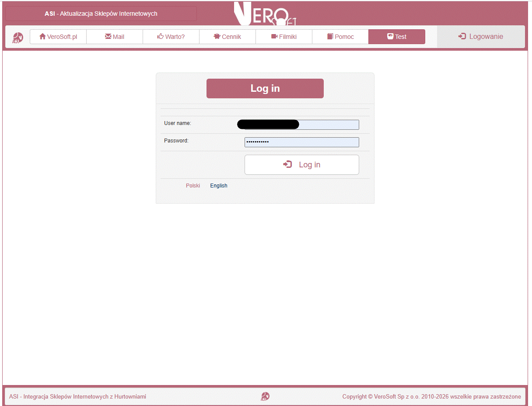The width and height of the screenshot is (532, 406).
Task: Click the book icon next to Pomoc
Action: (330, 37)
